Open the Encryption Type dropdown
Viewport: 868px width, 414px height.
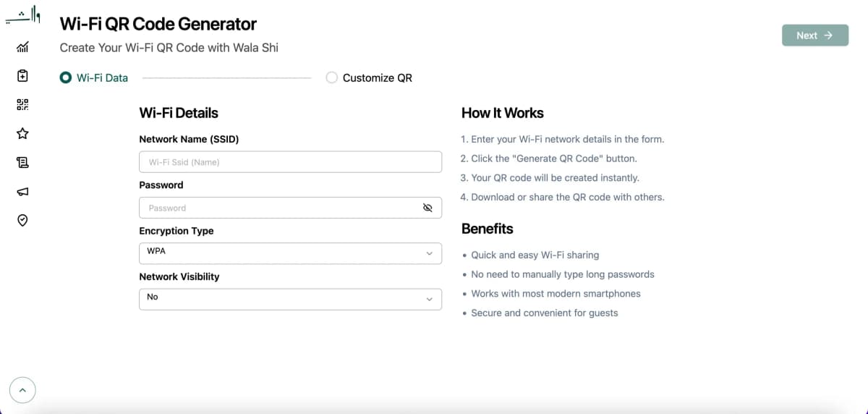[x=290, y=253]
